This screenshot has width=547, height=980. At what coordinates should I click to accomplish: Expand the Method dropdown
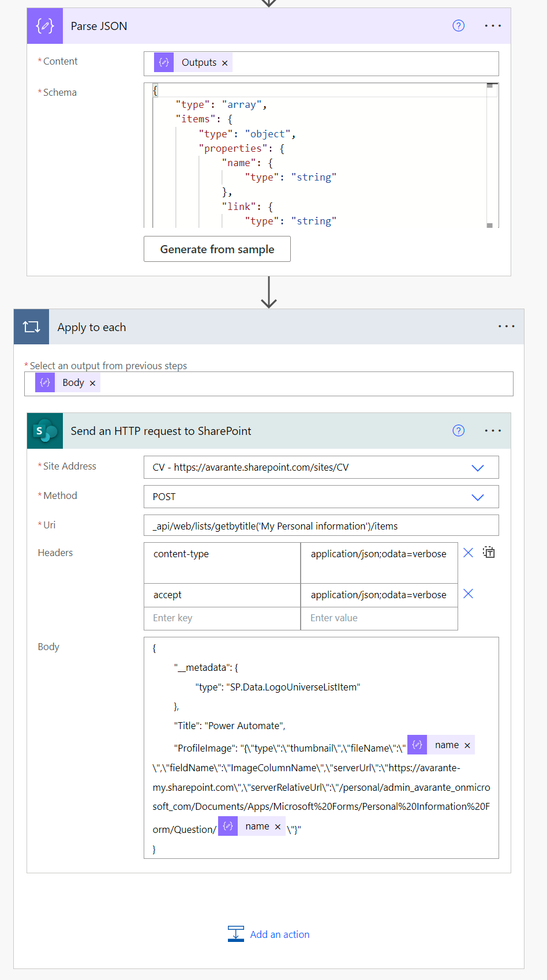click(x=477, y=497)
